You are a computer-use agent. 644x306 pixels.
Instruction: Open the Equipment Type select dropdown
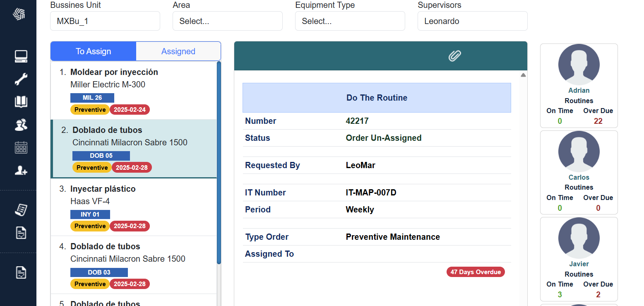coord(350,21)
